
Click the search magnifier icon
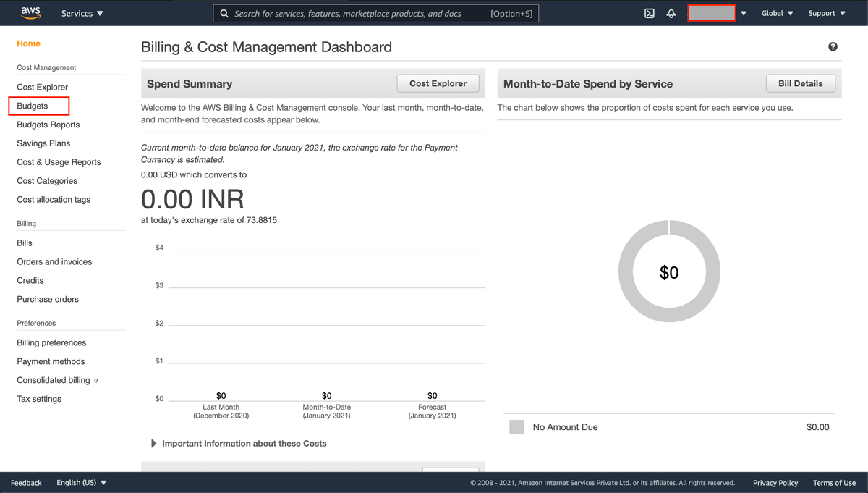pos(225,14)
